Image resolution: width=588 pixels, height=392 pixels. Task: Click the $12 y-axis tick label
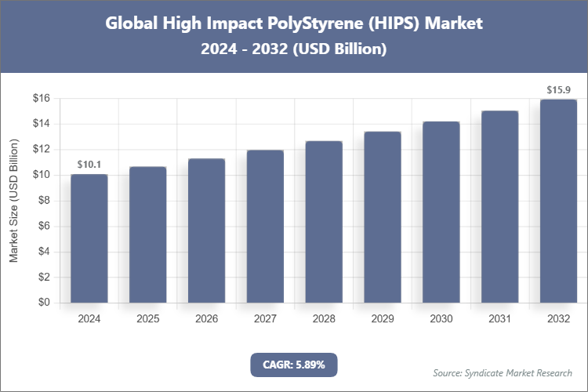(42, 149)
